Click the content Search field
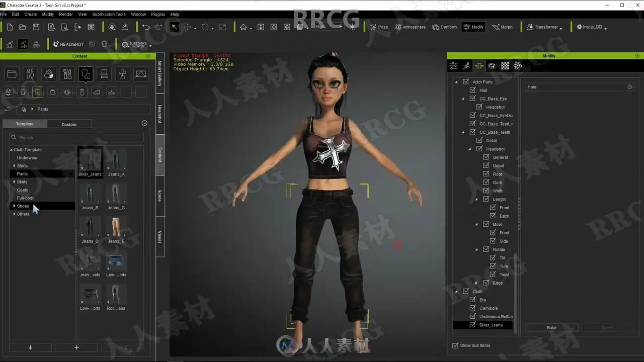Viewport: 644px width, 362px height. pos(76,137)
